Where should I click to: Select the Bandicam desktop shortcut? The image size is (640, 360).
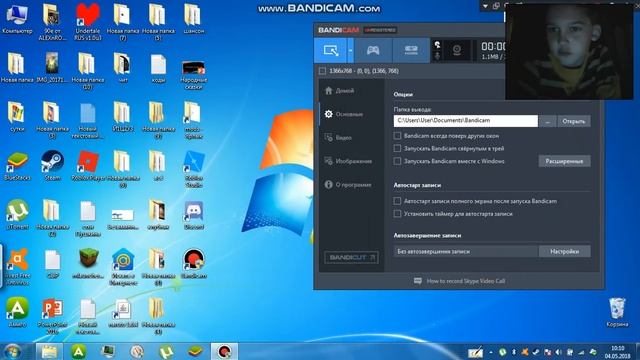[x=193, y=264]
